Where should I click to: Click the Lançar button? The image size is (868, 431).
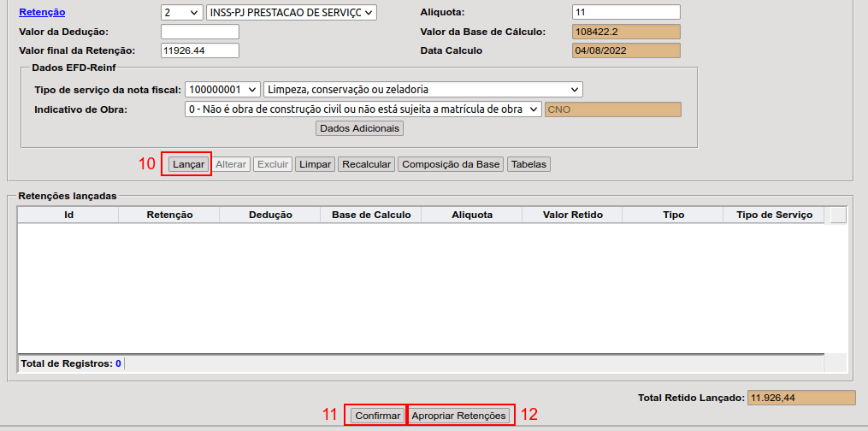[186, 164]
